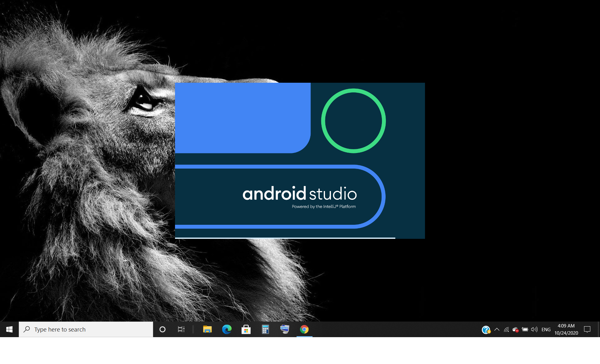Click the blue question mark Get Help tray icon
600x364 pixels.
tap(486, 330)
